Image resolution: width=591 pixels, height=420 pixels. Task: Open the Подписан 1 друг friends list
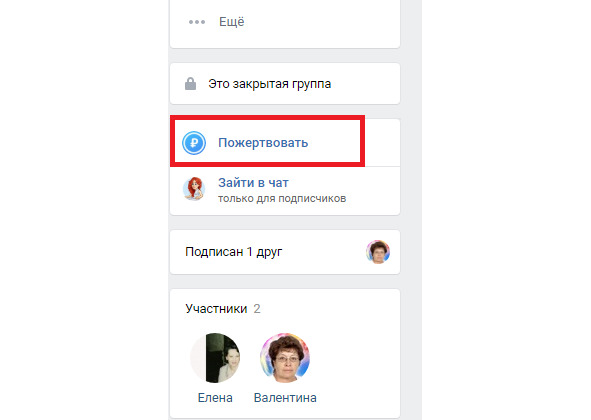click(x=234, y=251)
